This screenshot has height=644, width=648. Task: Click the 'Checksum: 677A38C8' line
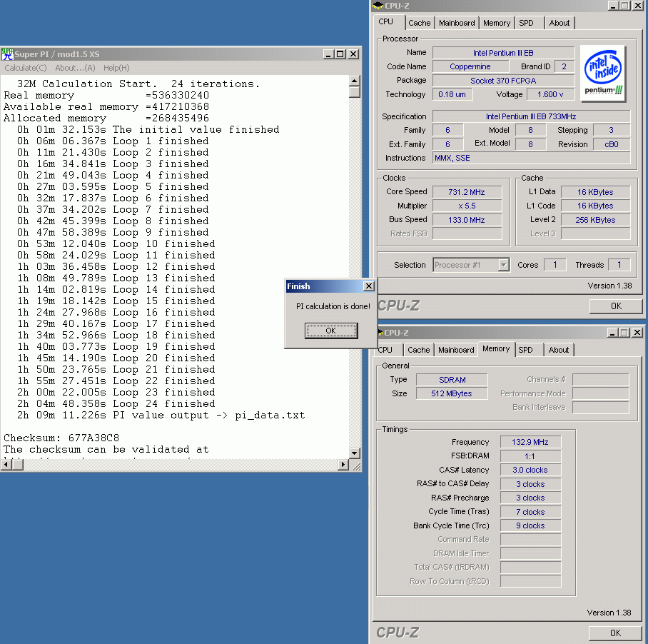pos(61,438)
